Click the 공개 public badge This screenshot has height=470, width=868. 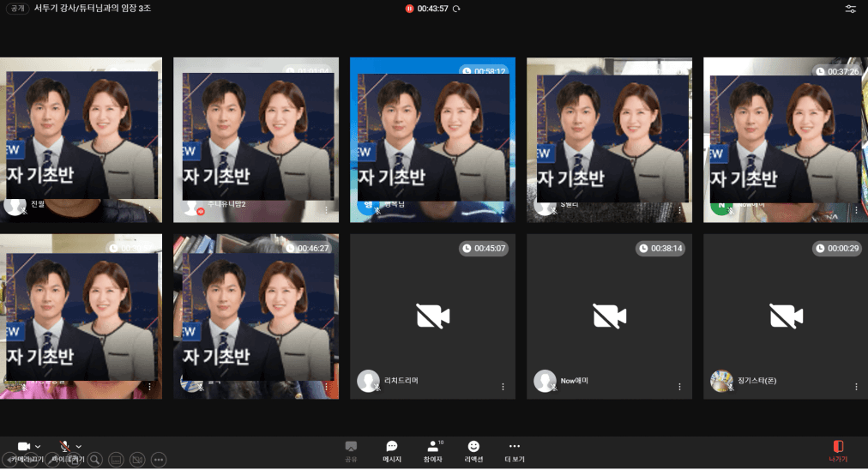point(17,9)
